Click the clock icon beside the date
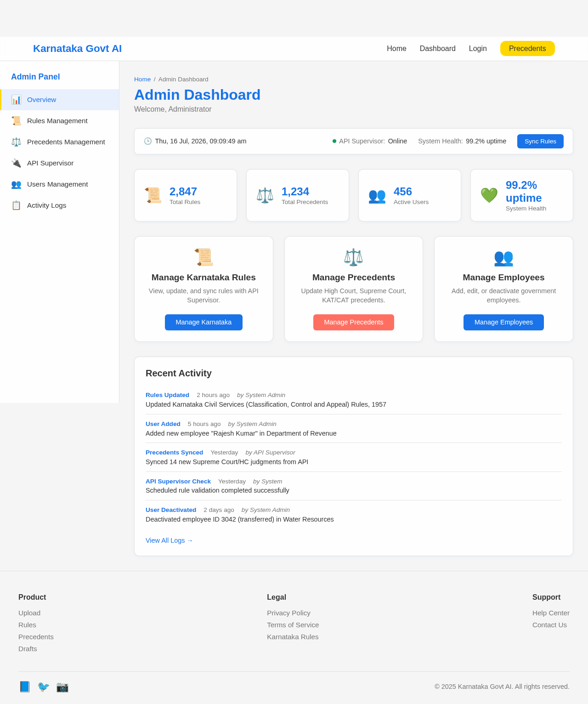588x704 pixels. click(148, 141)
